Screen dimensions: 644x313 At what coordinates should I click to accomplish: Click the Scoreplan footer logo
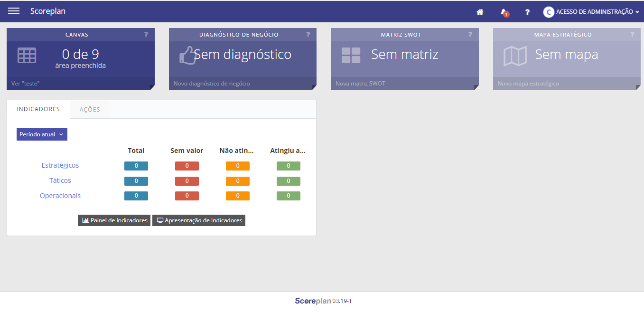tap(313, 301)
